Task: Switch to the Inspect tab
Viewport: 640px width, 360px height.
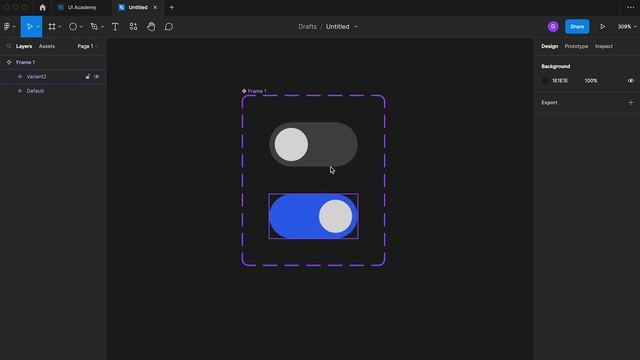Action: click(x=604, y=46)
